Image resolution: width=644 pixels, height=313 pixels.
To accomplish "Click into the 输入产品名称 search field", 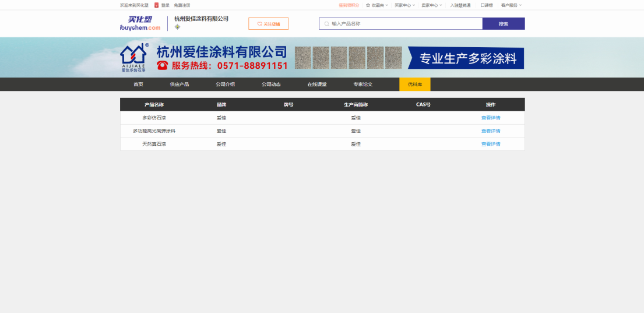I will click(401, 24).
